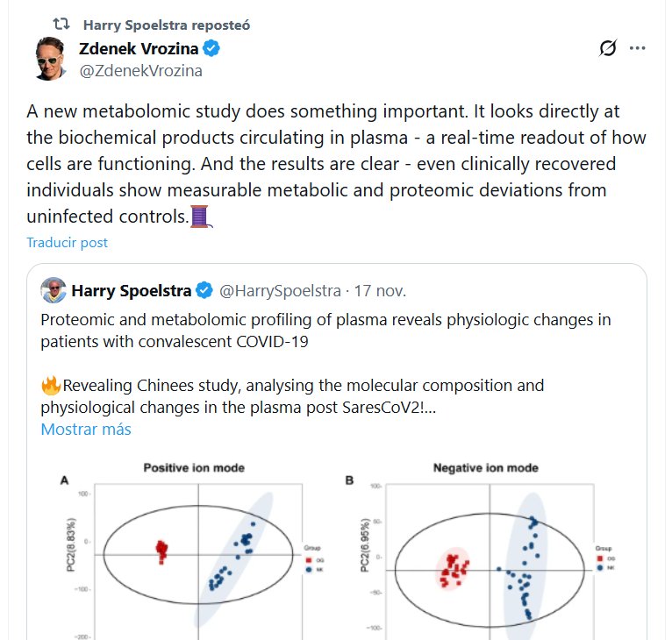Click the thread spool emoji ending the post
Screen dimensions: 672x640
tap(203, 214)
